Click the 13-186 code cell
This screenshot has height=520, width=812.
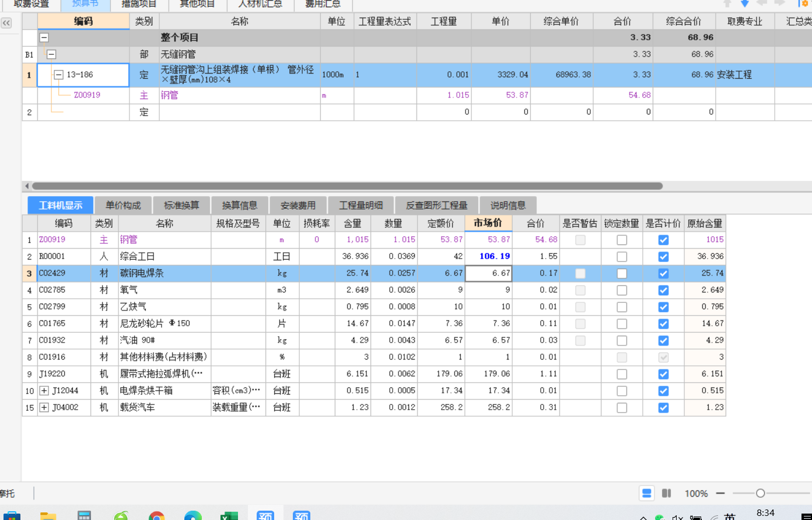tap(83, 75)
